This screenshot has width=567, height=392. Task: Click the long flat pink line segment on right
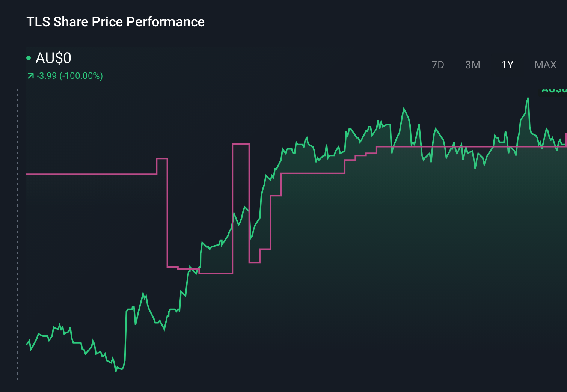click(x=469, y=146)
